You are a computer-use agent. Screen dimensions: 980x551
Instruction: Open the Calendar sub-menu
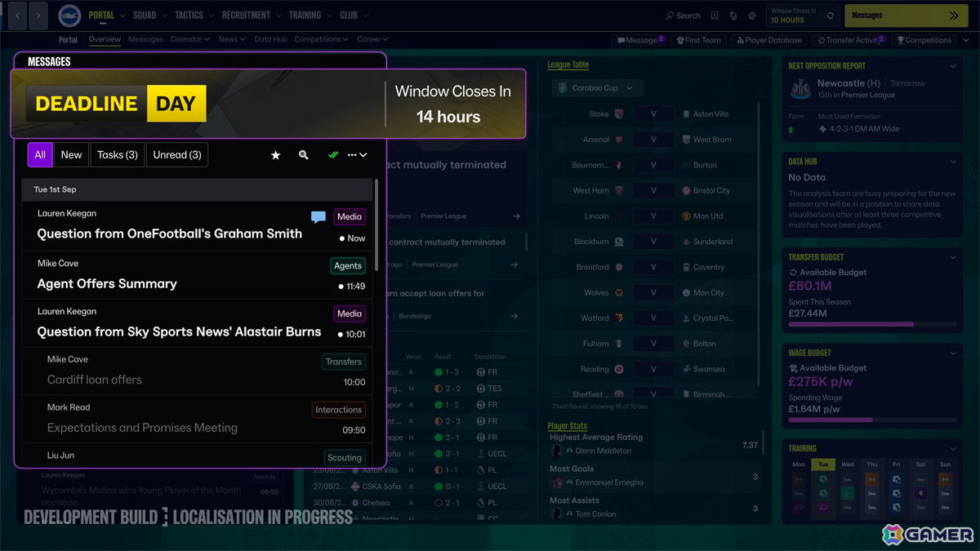pyautogui.click(x=189, y=39)
